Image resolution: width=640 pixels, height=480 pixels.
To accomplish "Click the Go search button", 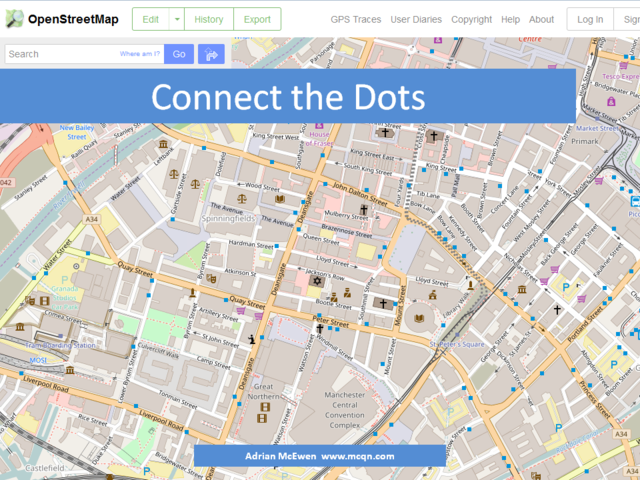I will pos(179,54).
